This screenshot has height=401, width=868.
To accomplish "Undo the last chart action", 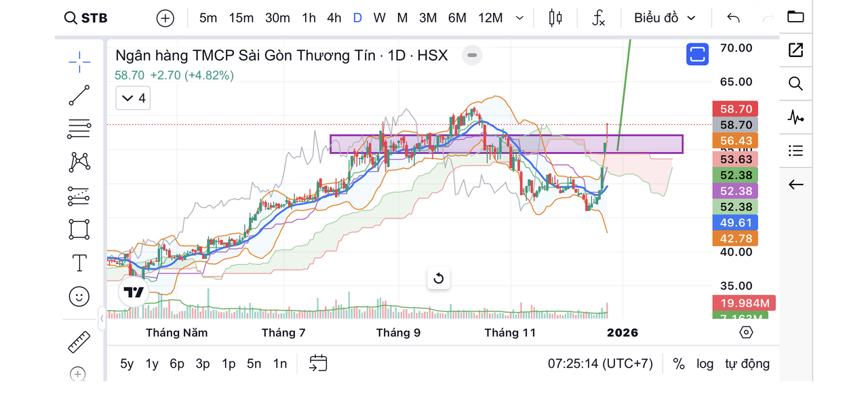I will (733, 18).
